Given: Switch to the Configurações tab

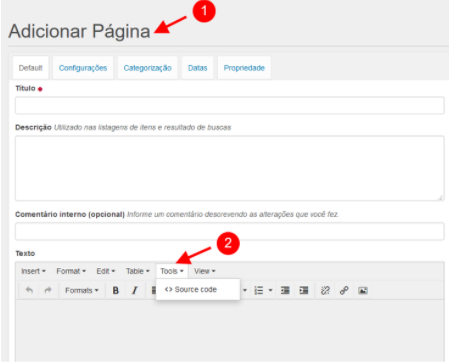Looking at the screenshot, I should (83, 68).
